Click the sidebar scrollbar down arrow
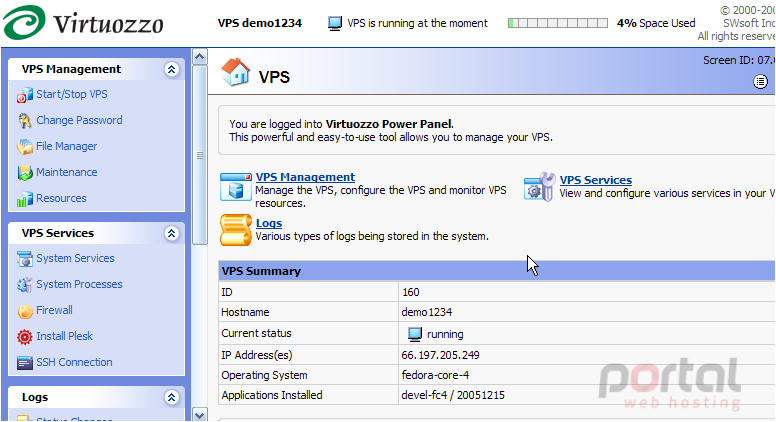The image size is (776, 422). (199, 415)
